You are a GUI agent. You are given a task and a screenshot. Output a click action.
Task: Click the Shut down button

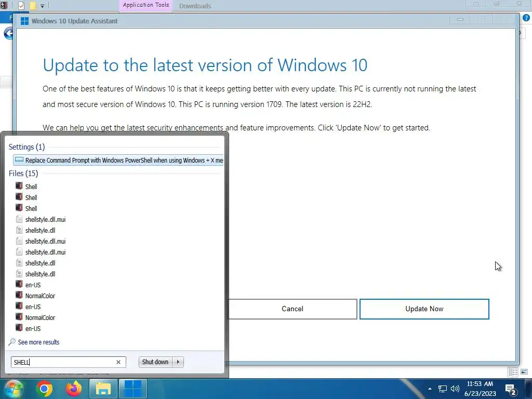(x=155, y=362)
